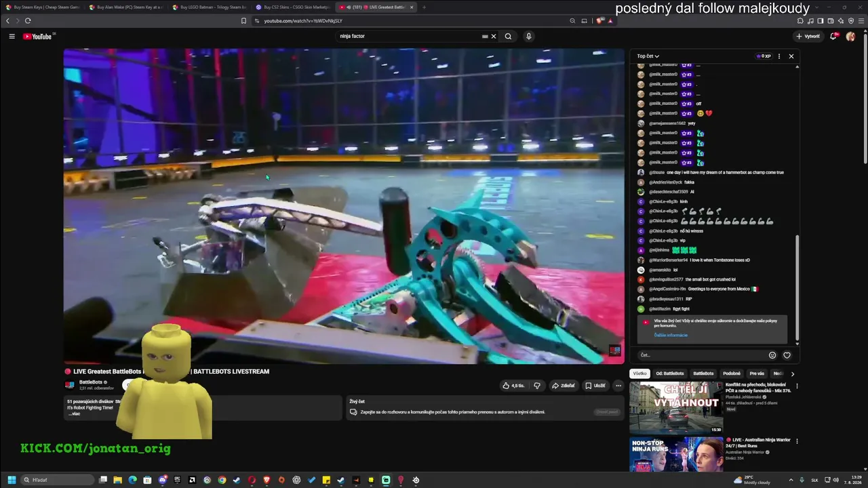
Task: Click the YouTube search magnifier button
Action: point(508,36)
